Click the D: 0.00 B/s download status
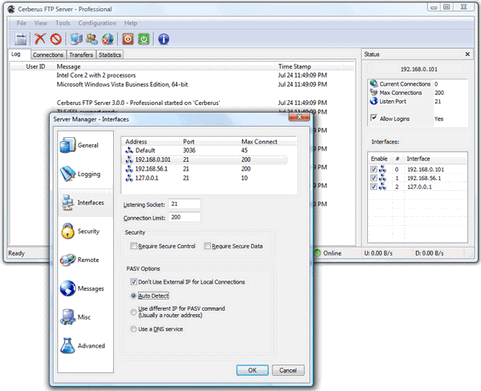481x391 pixels. [429, 253]
